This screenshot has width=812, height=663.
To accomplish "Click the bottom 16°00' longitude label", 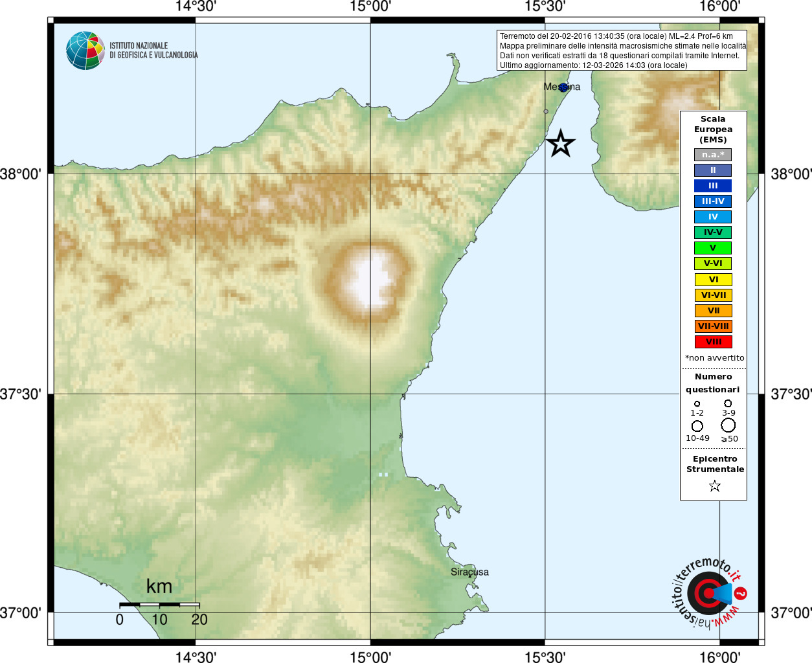I will [x=720, y=657].
